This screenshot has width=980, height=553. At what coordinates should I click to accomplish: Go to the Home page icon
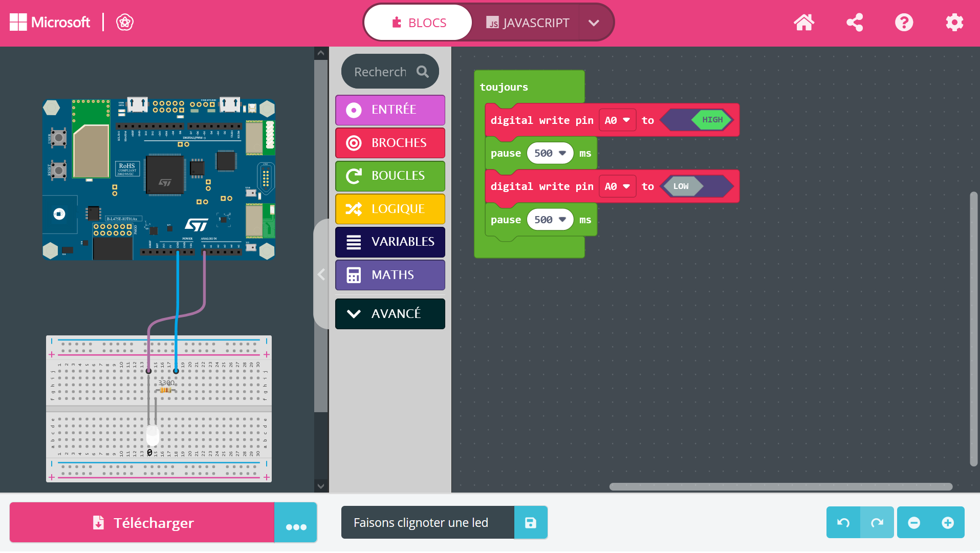803,23
